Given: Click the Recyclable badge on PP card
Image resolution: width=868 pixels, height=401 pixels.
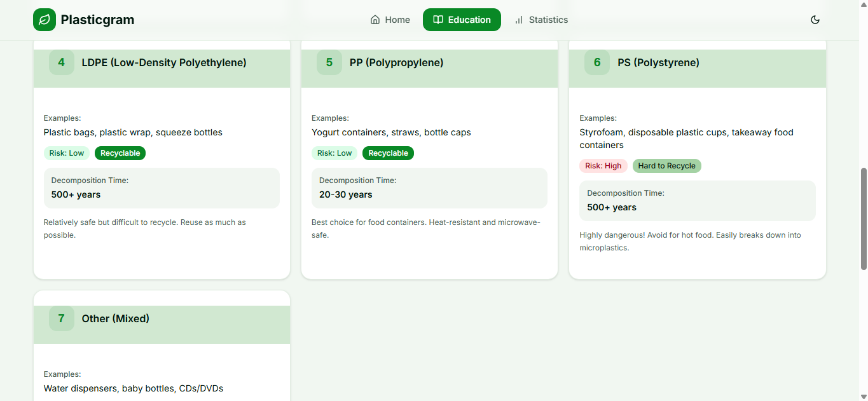Looking at the screenshot, I should pos(388,153).
